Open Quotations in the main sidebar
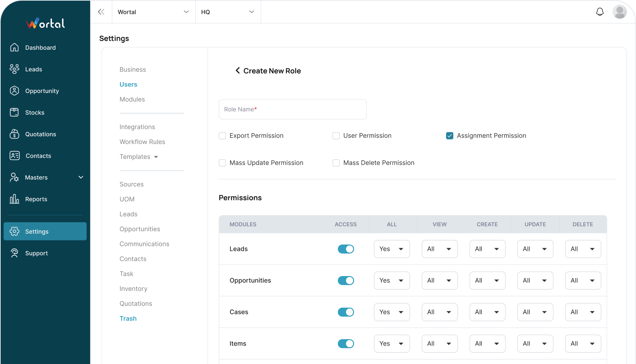This screenshot has height=364, width=636. 40,134
